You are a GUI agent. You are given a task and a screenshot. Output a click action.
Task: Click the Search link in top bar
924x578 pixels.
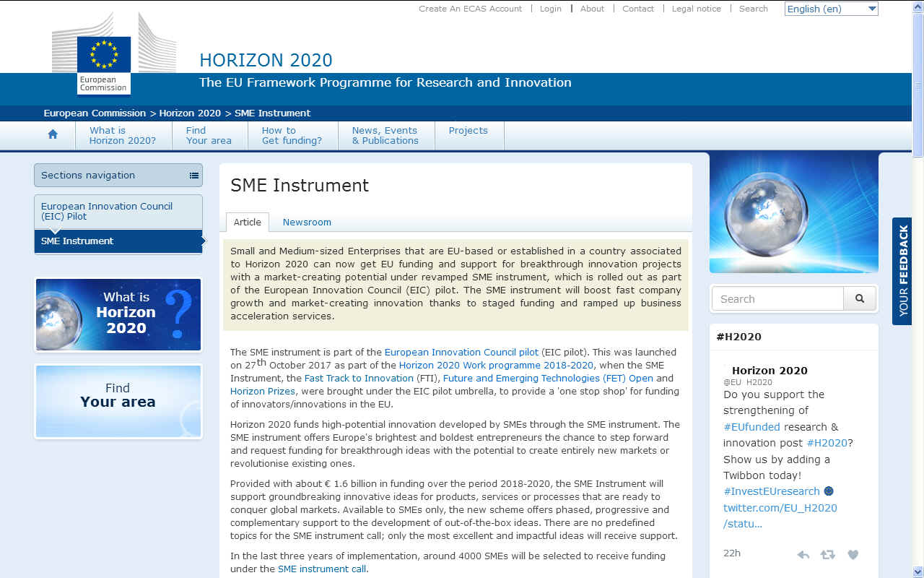[x=754, y=9]
